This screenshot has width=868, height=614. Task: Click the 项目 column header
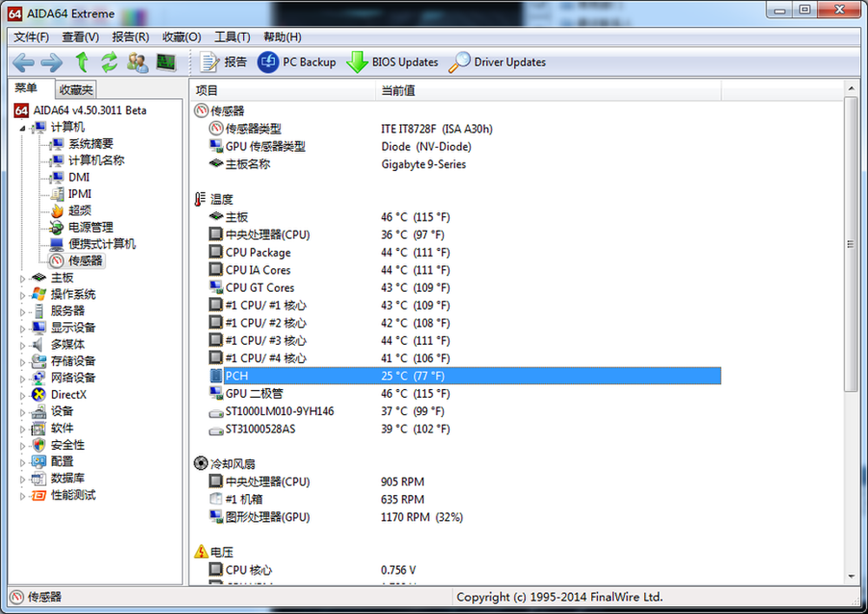pos(283,90)
